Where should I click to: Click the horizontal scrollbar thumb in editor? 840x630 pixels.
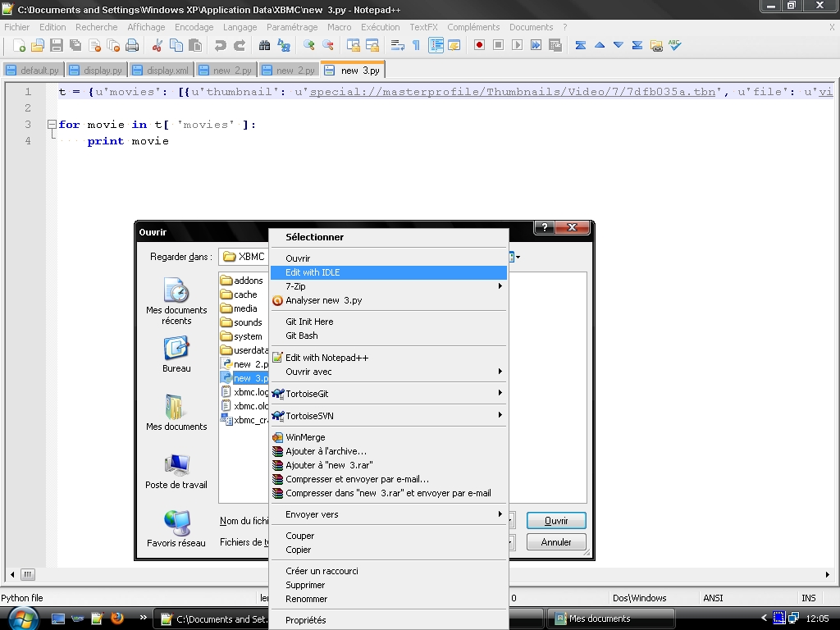point(27,574)
